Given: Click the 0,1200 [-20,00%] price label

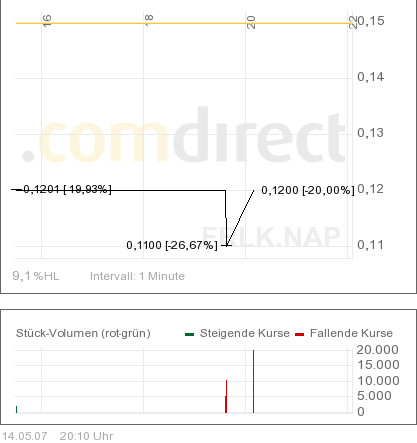Looking at the screenshot, I should (308, 190).
